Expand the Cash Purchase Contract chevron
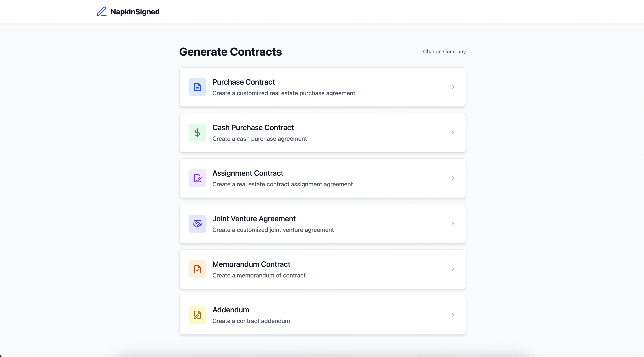The height and width of the screenshot is (357, 644). [x=452, y=133]
